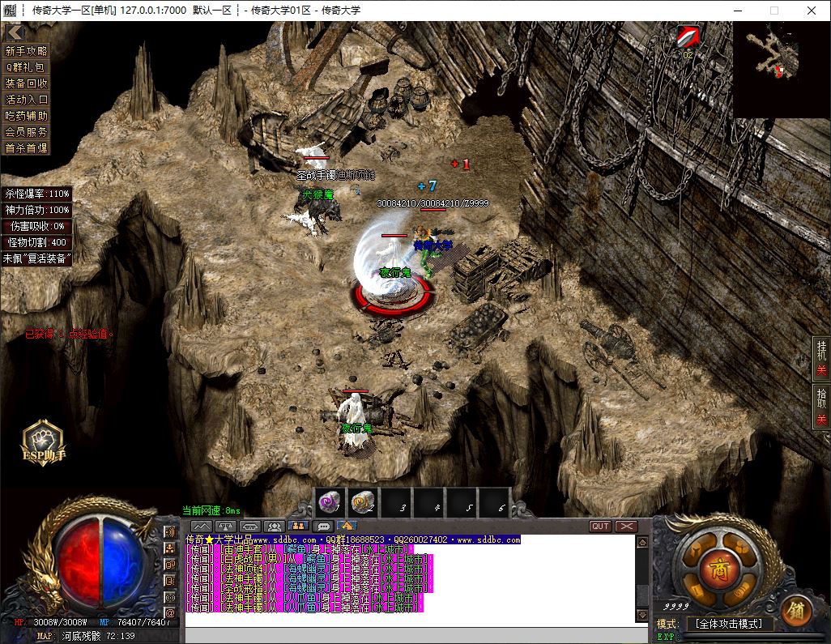Open the 新手攻略 beginner guide
The width and height of the screenshot is (831, 644).
coord(26,51)
